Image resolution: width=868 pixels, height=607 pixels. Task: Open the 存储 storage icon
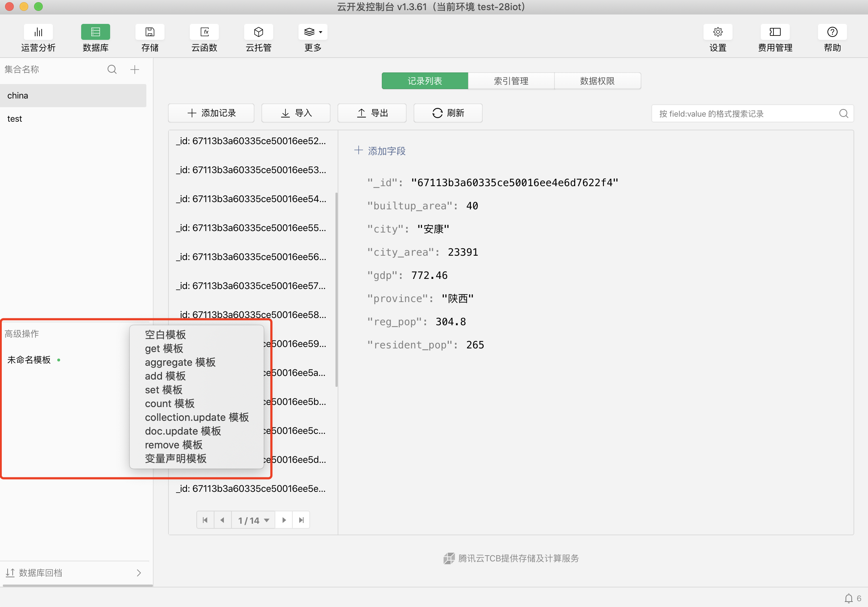pos(150,32)
